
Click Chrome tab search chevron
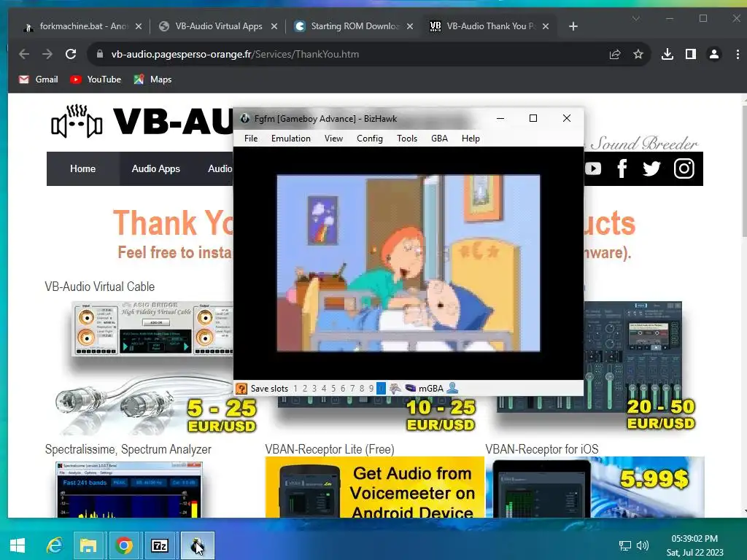635,18
